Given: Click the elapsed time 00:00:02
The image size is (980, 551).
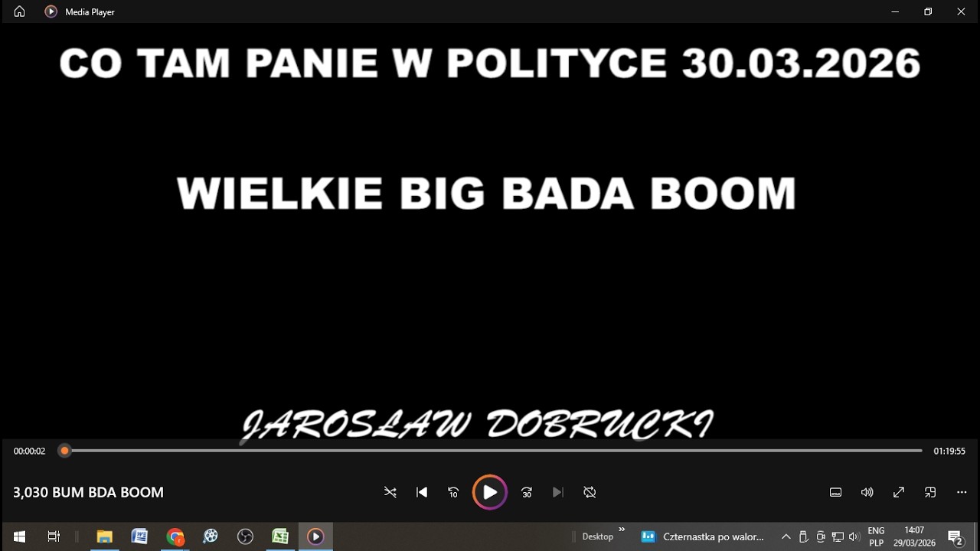Looking at the screenshot, I should point(29,452).
